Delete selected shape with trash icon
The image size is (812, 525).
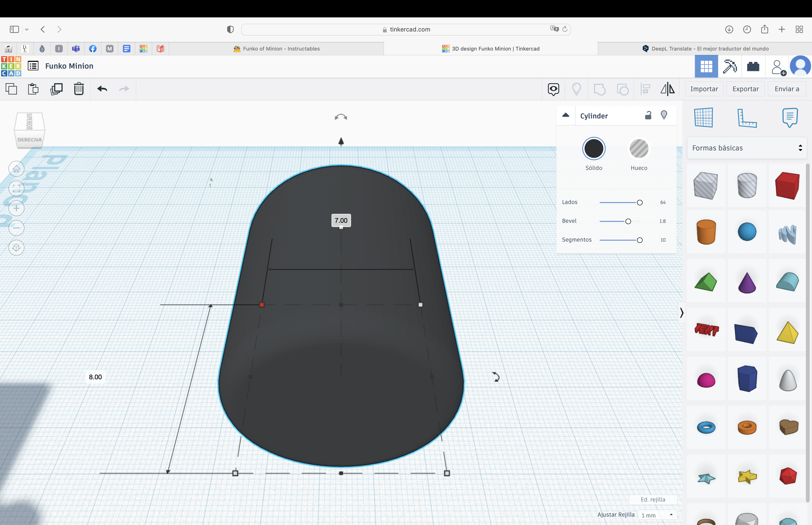[x=79, y=89]
